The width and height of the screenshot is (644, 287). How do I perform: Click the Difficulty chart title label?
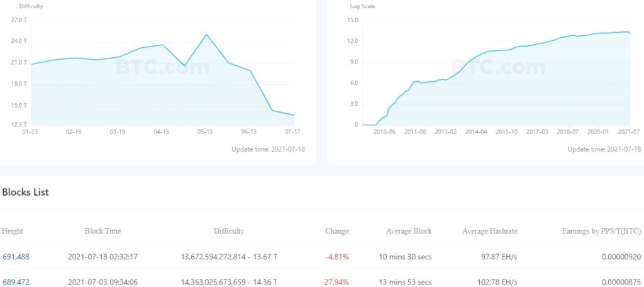[31, 6]
